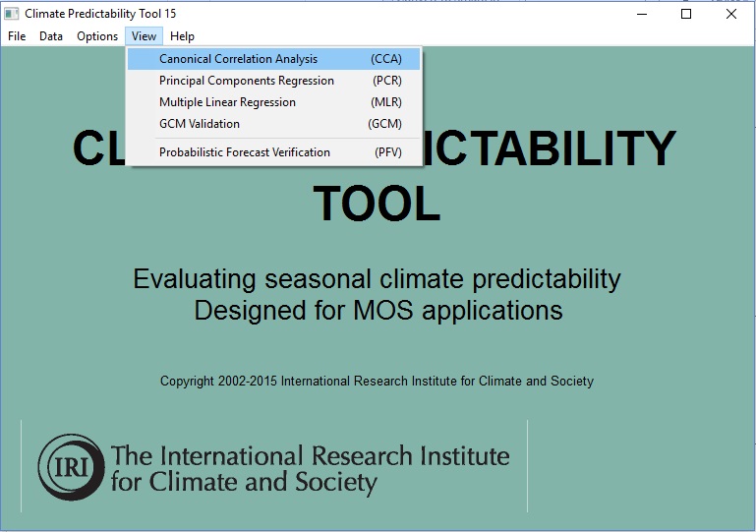Choose Probabilistic Forecast Verification (PFV)
Viewport: 756px width, 532px height.
[x=273, y=152]
